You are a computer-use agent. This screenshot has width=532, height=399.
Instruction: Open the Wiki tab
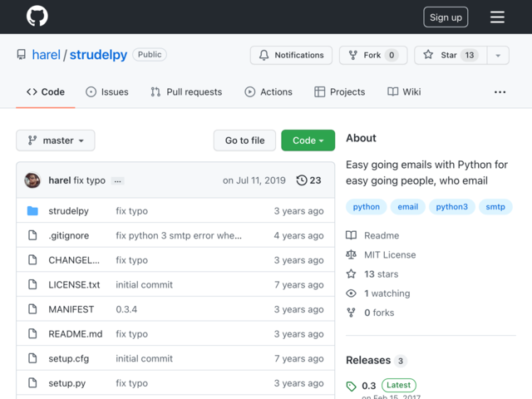click(404, 92)
